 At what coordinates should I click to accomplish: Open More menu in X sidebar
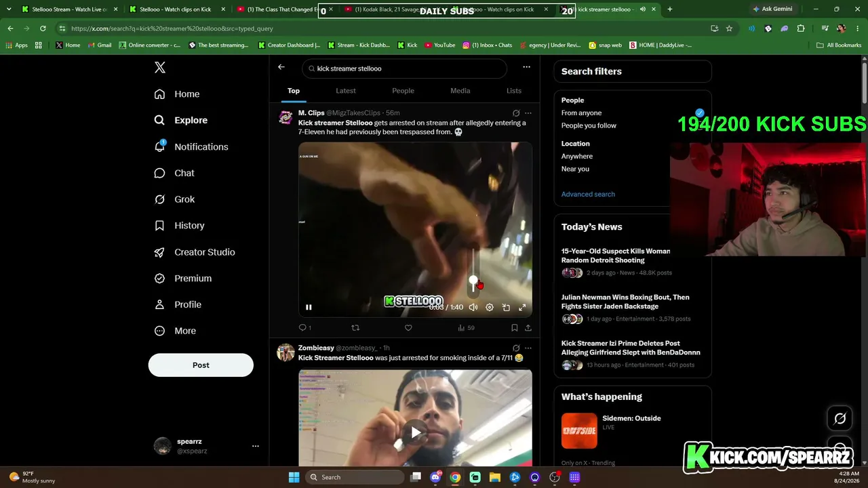(x=175, y=331)
